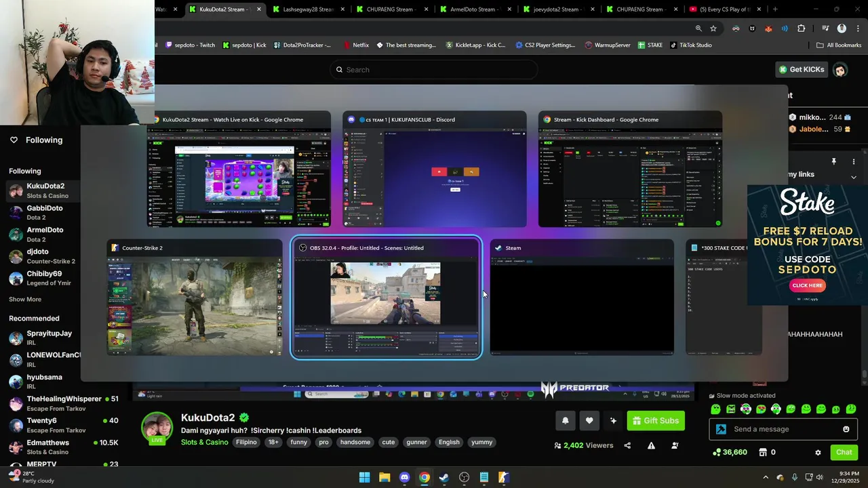This screenshot has height=488, width=868.
Task: Open the three-dot chat options menu
Action: coord(854,161)
